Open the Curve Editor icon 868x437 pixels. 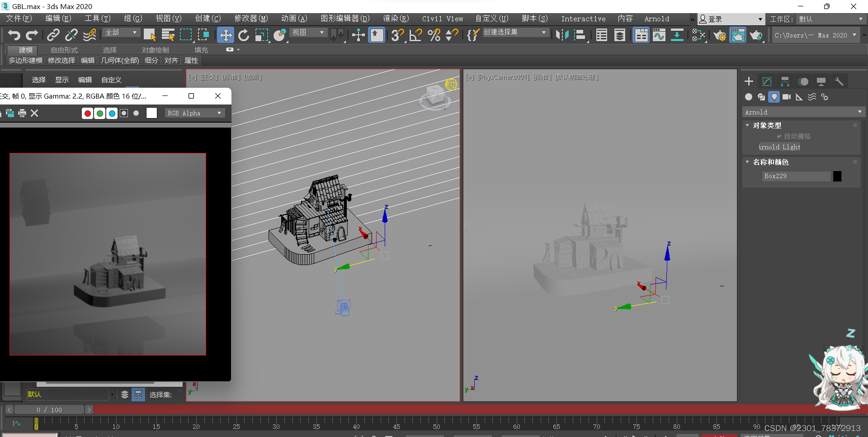pyautogui.click(x=659, y=35)
